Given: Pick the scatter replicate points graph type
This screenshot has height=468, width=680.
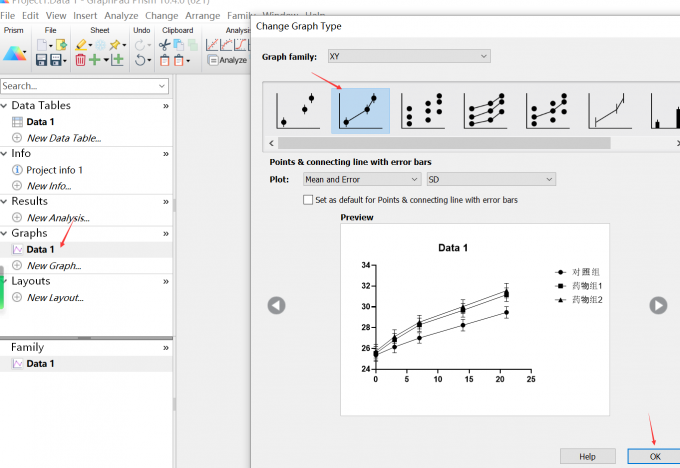Looking at the screenshot, I should coord(423,111).
